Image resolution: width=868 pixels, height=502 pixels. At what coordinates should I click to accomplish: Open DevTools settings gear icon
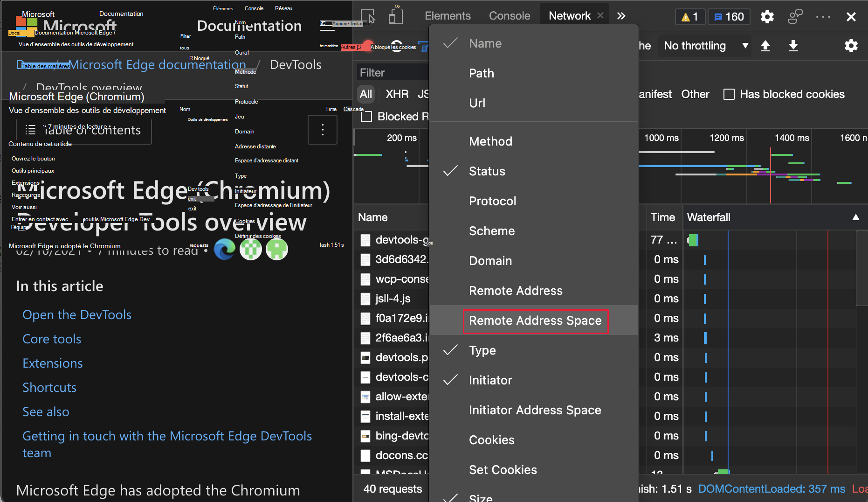tap(767, 17)
